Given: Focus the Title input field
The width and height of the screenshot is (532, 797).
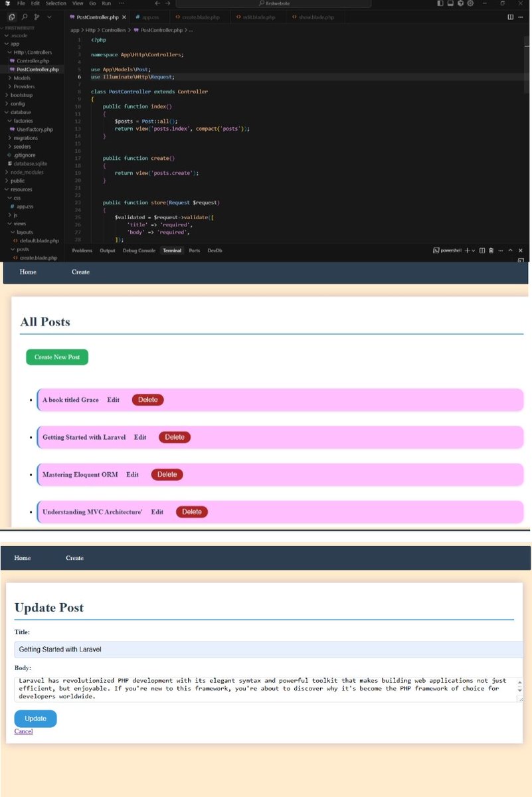Looking at the screenshot, I should 268,650.
